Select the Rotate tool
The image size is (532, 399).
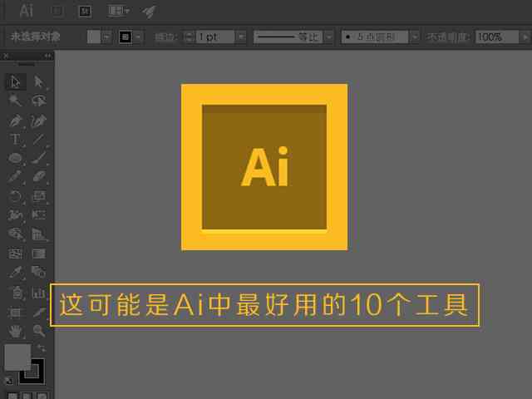(x=15, y=196)
